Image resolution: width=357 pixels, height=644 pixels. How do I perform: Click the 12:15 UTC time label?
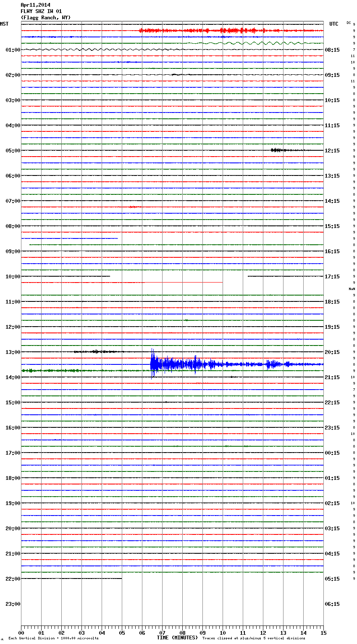[332, 151]
